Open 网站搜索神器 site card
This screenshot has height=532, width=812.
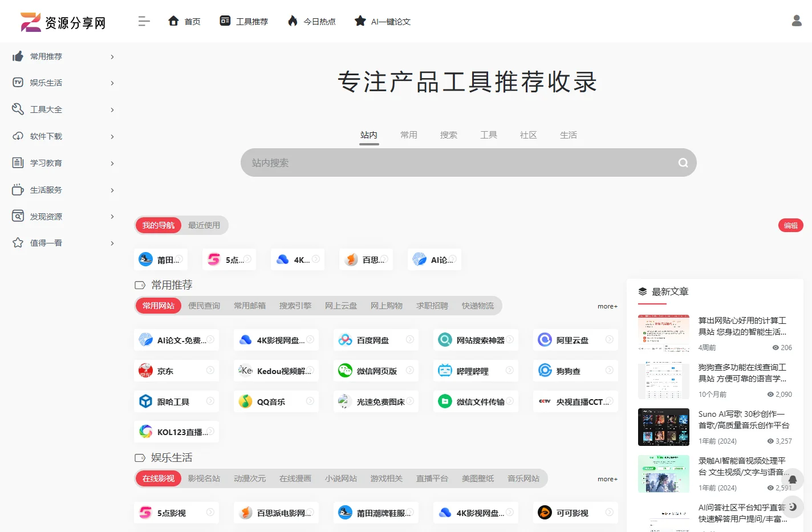(476, 340)
